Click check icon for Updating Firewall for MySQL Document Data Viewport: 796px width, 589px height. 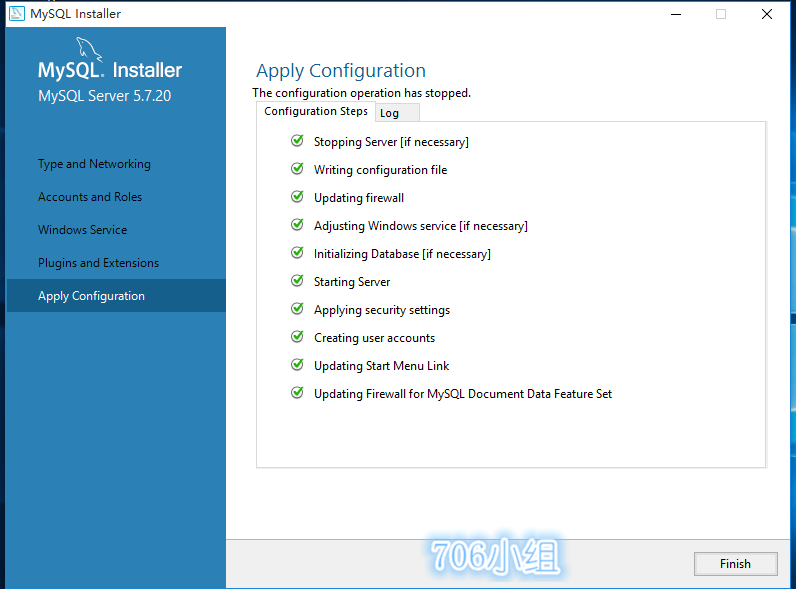tap(297, 392)
